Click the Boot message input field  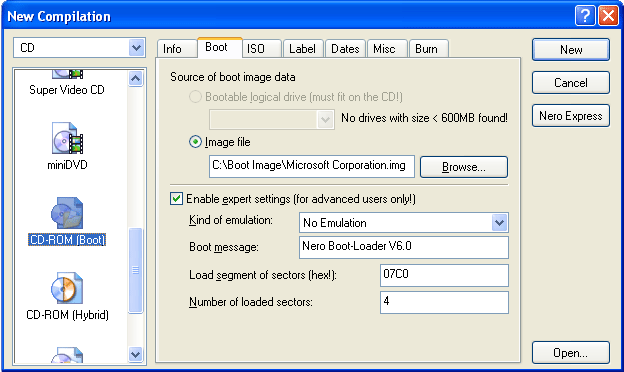[404, 247]
